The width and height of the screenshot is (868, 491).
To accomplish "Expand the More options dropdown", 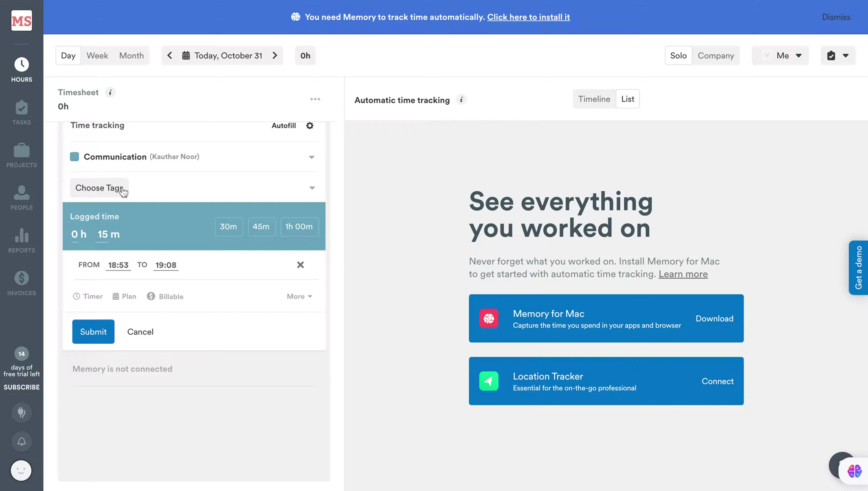I will tap(299, 296).
